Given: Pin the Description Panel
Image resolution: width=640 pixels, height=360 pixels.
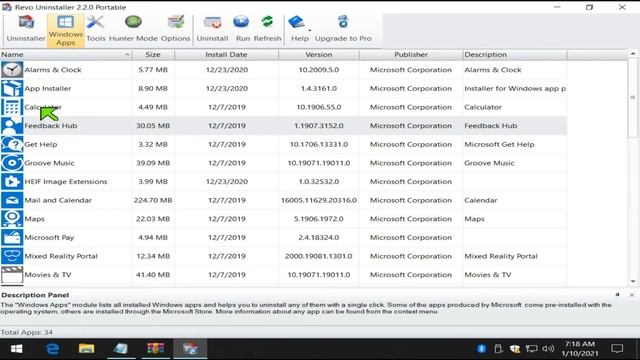Looking at the screenshot, I should coord(618,295).
